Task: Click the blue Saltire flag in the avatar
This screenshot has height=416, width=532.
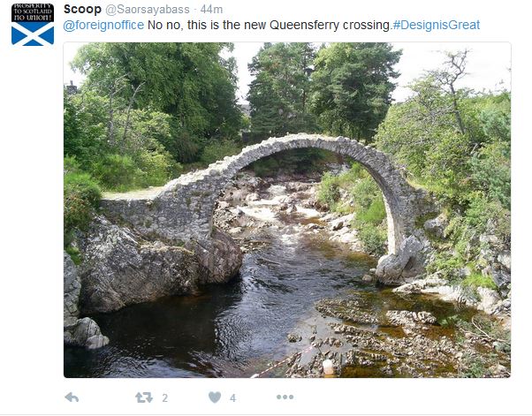Action: click(33, 34)
